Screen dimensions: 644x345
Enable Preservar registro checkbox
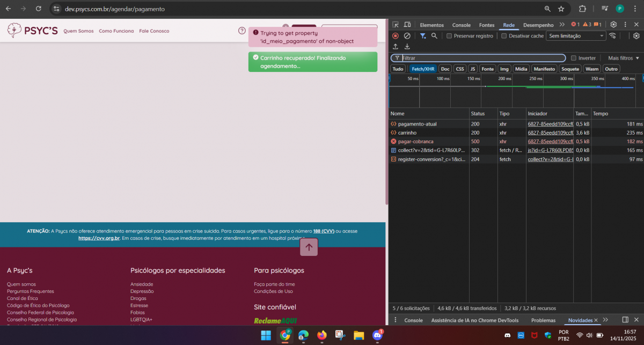pyautogui.click(x=449, y=36)
